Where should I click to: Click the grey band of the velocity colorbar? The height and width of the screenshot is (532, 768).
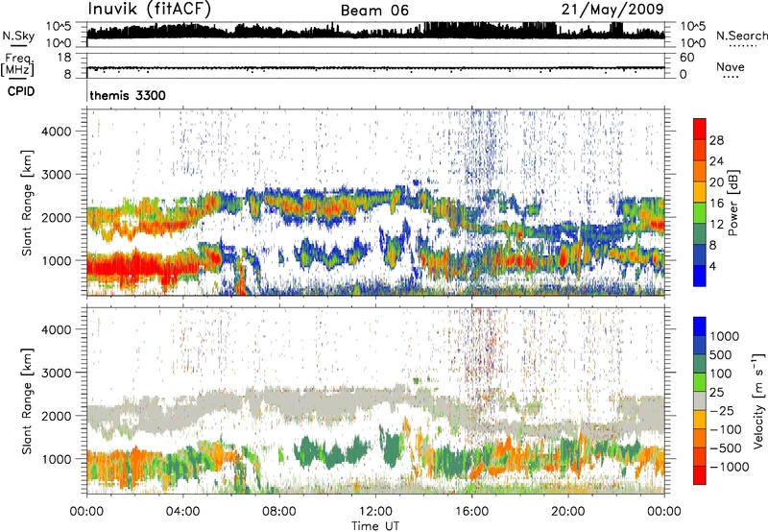point(700,401)
